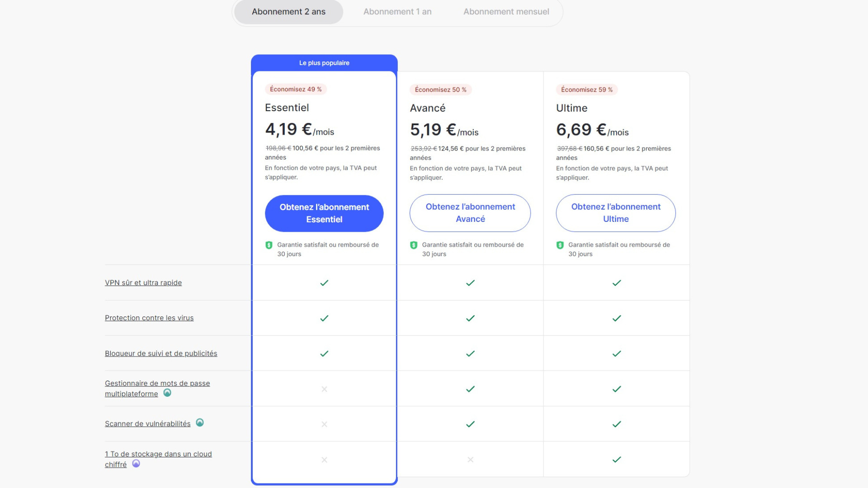Click the 6,69 € /mois price
Viewport: 868px width, 488px height.
(x=592, y=130)
